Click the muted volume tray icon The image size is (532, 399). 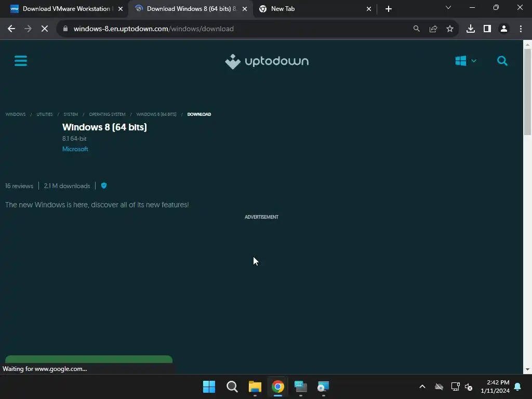[x=469, y=387]
